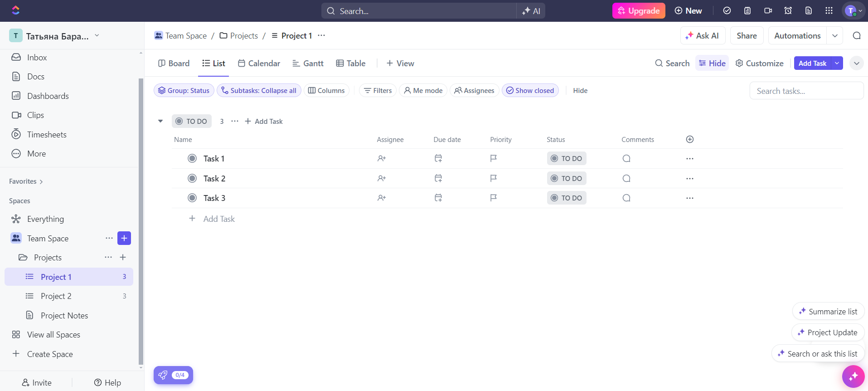Click the Share button
Screen dimensions: 868x391
(747, 35)
